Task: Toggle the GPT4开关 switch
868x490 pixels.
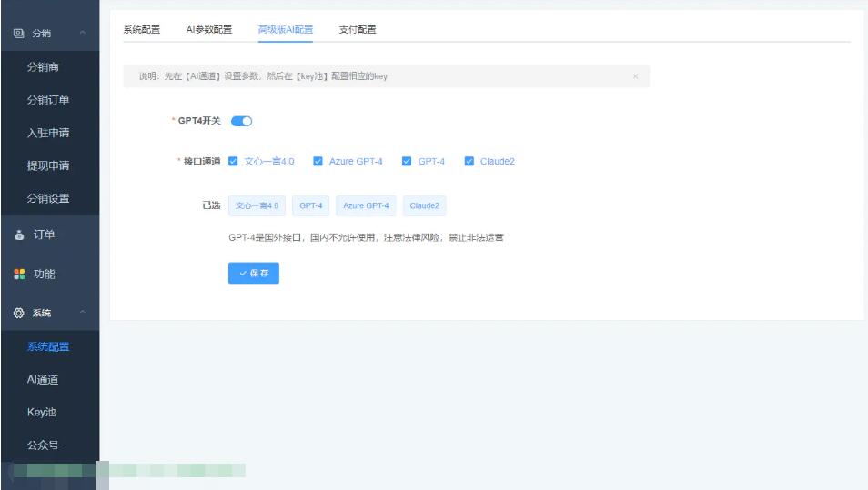Action: click(x=241, y=121)
